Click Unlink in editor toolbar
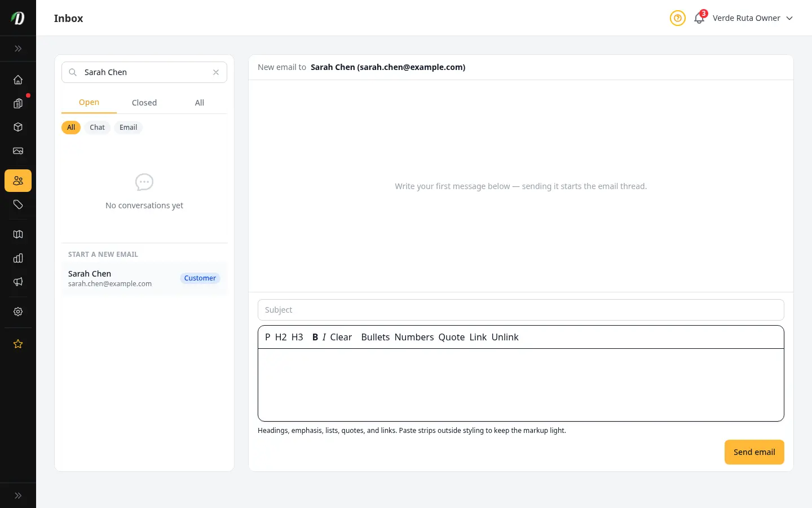This screenshot has width=812, height=508. point(505,337)
